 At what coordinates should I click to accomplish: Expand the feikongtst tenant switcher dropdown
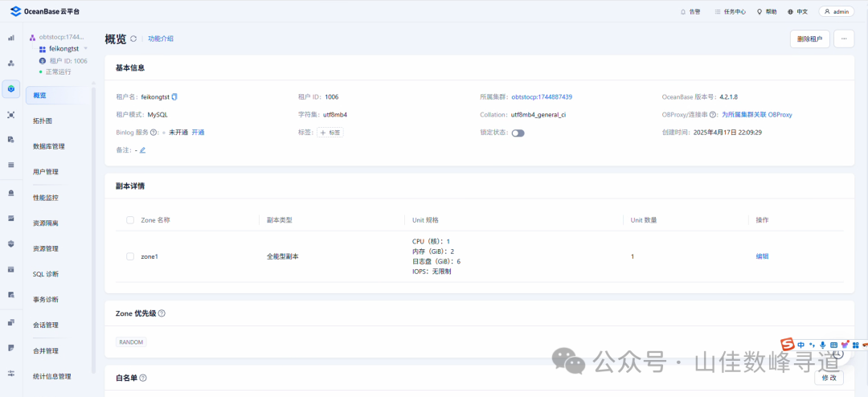tap(86, 49)
